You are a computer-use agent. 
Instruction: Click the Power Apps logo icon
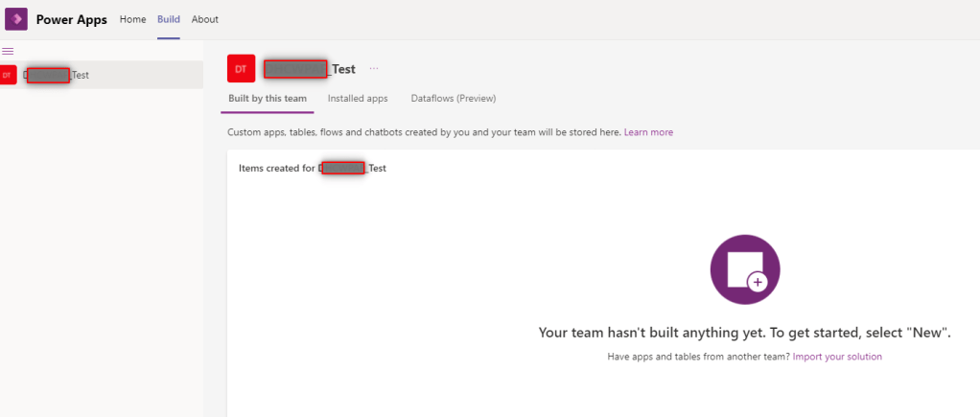pos(16,19)
